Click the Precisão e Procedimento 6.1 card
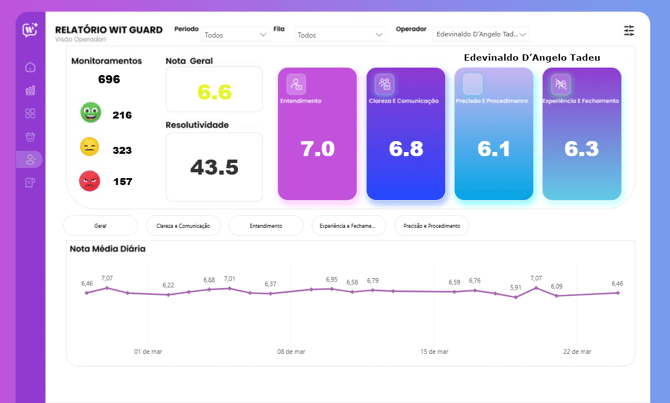Image resolution: width=670 pixels, height=403 pixels. pos(494,134)
